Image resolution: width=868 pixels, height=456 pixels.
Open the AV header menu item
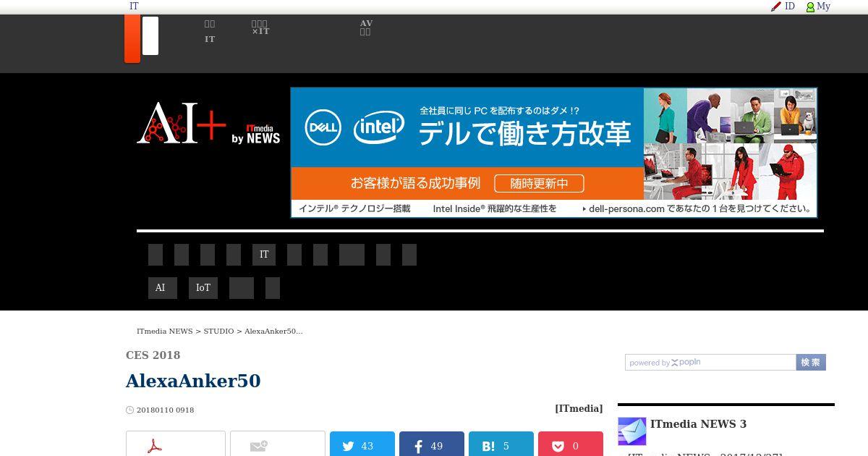point(366,28)
